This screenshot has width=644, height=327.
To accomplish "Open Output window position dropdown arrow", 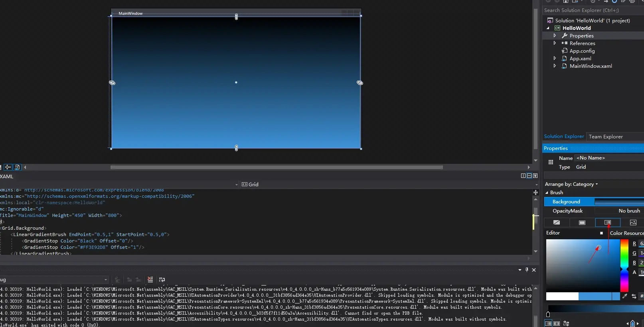I will (520, 270).
